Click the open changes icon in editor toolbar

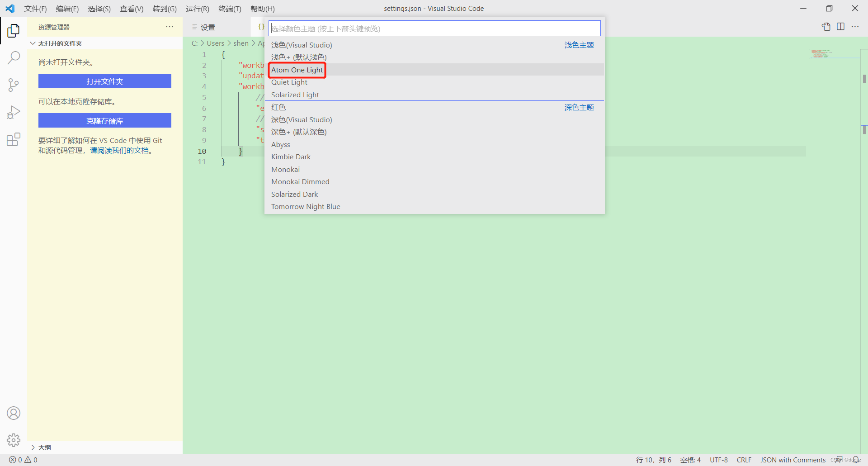826,27
